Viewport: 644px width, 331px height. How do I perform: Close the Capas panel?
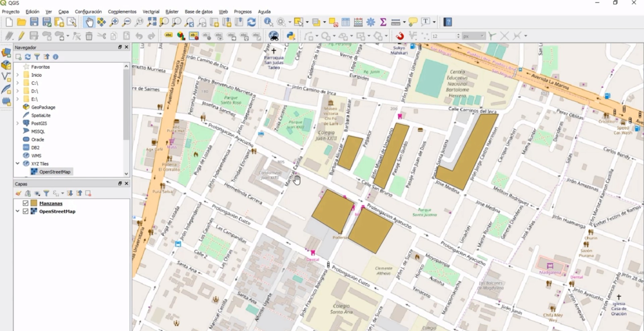coord(126,183)
